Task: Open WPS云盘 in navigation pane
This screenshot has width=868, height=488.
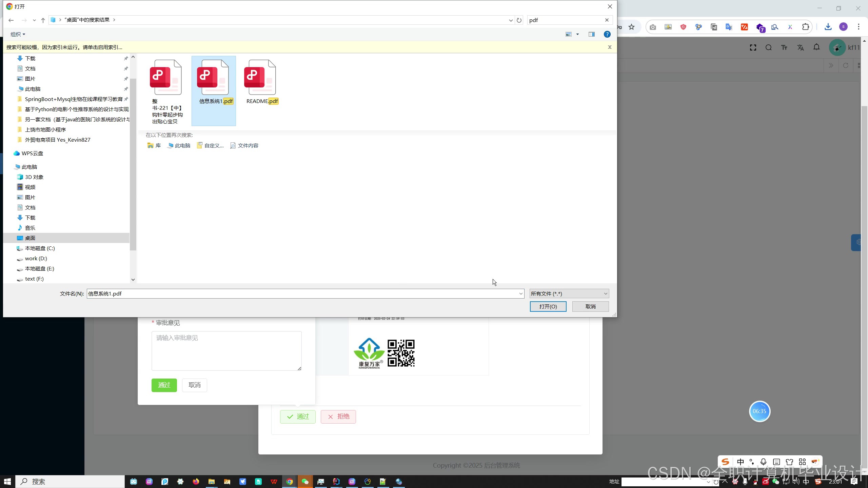Action: [32, 153]
